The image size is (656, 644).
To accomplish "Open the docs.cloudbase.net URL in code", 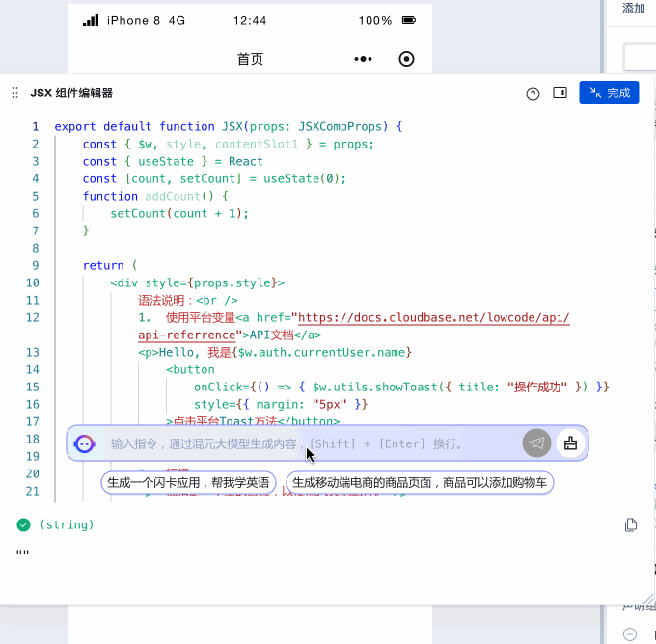I will pos(433,318).
